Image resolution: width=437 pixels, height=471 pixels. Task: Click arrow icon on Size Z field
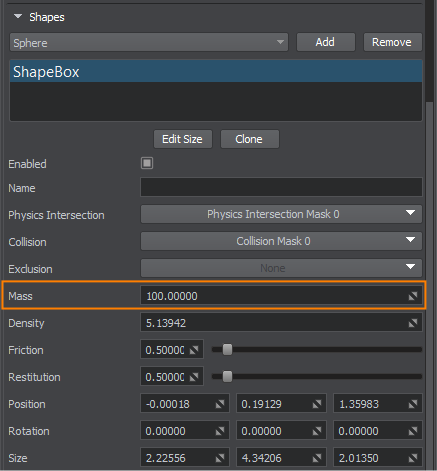tap(413, 458)
